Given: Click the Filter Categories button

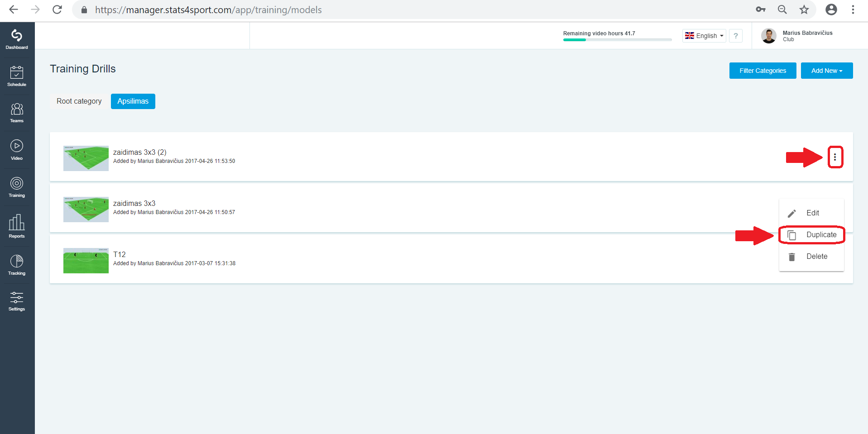Looking at the screenshot, I should point(763,71).
